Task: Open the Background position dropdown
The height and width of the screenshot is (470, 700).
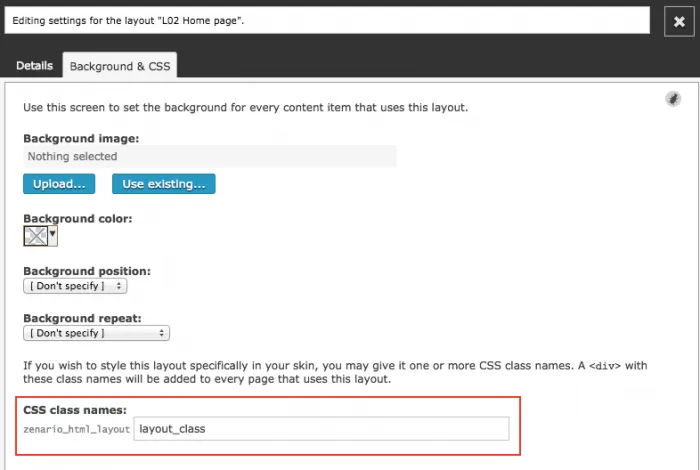Action: [75, 286]
